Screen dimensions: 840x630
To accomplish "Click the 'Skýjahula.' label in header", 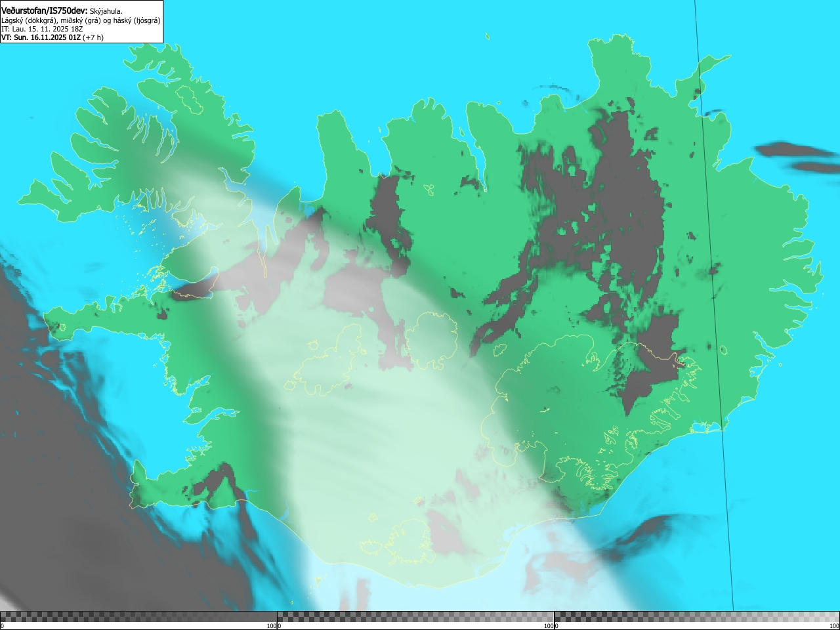I will 106,11.
